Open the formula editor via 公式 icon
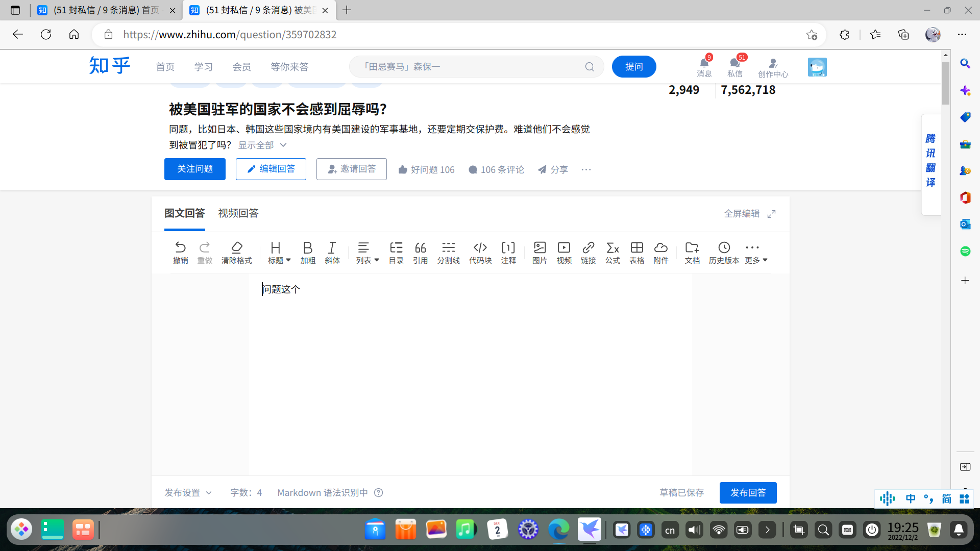Image resolution: width=980 pixels, height=551 pixels. click(x=612, y=252)
